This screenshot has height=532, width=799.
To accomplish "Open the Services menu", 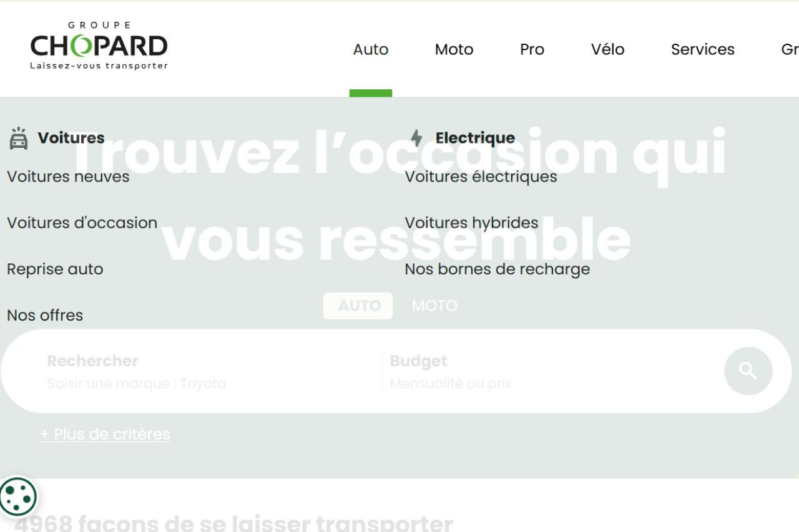I will (x=702, y=49).
